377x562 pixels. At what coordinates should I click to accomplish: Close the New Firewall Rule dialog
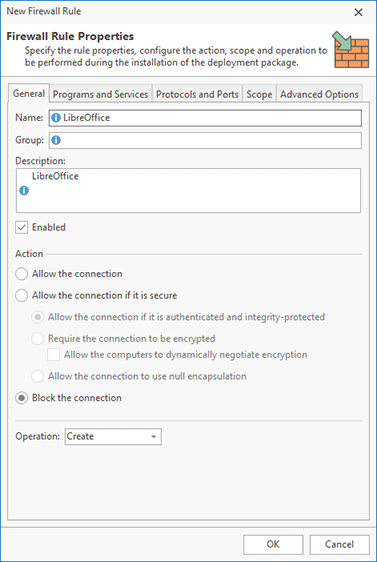(358, 12)
